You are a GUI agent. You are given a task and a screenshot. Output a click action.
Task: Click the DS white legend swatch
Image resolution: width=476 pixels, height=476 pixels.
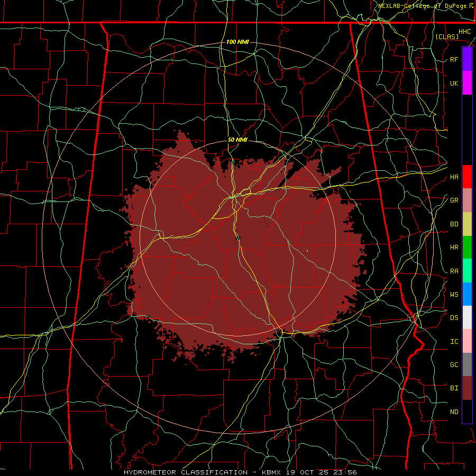coord(467,317)
